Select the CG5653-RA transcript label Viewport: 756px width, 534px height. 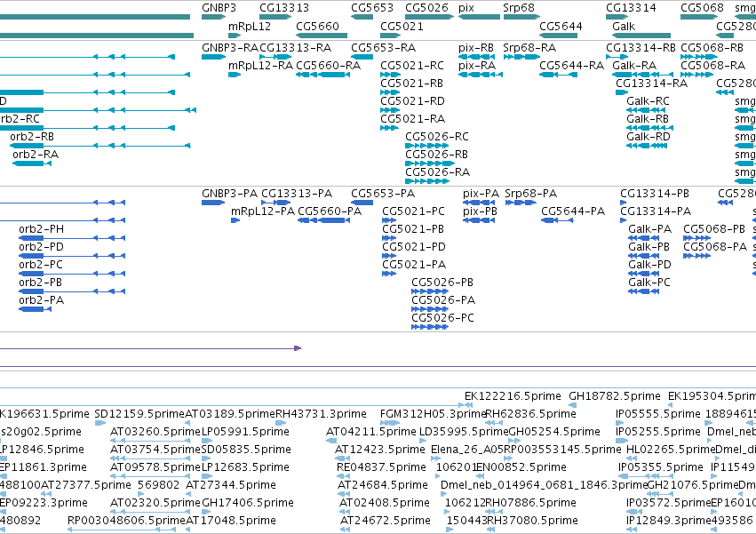tap(383, 48)
